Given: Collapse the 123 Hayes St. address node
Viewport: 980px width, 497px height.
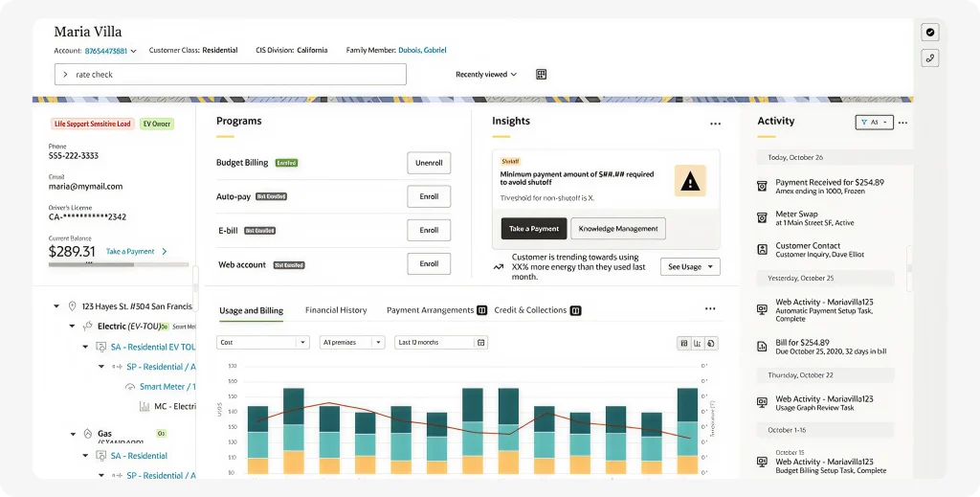Looking at the screenshot, I should point(56,306).
